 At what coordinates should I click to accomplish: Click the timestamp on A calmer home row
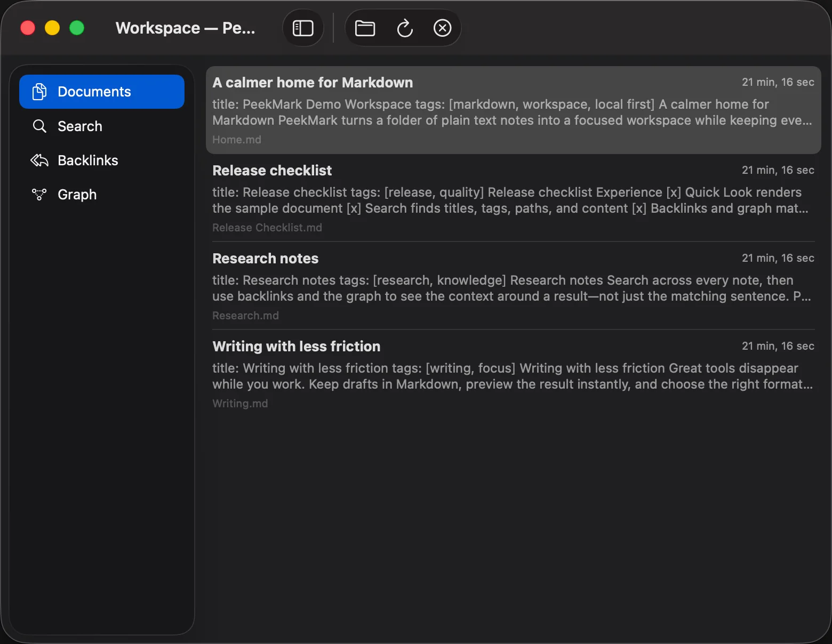778,82
